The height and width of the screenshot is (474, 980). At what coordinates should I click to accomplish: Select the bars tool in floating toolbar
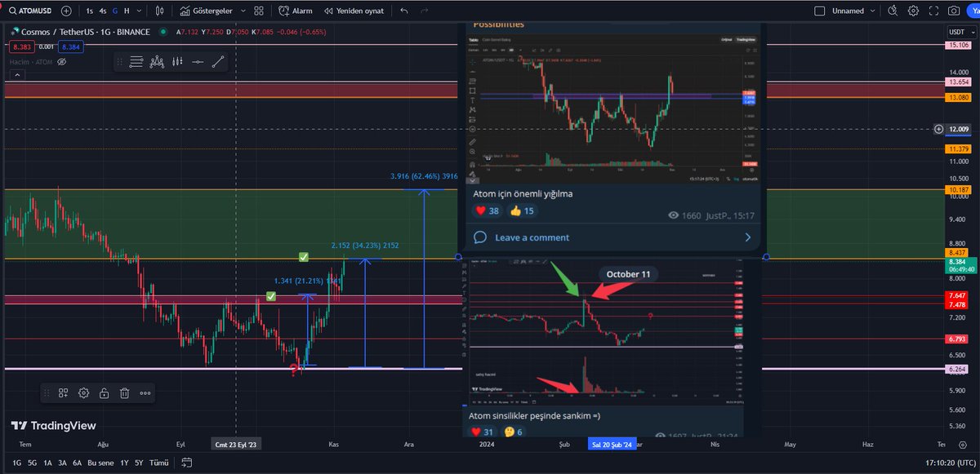point(178,61)
